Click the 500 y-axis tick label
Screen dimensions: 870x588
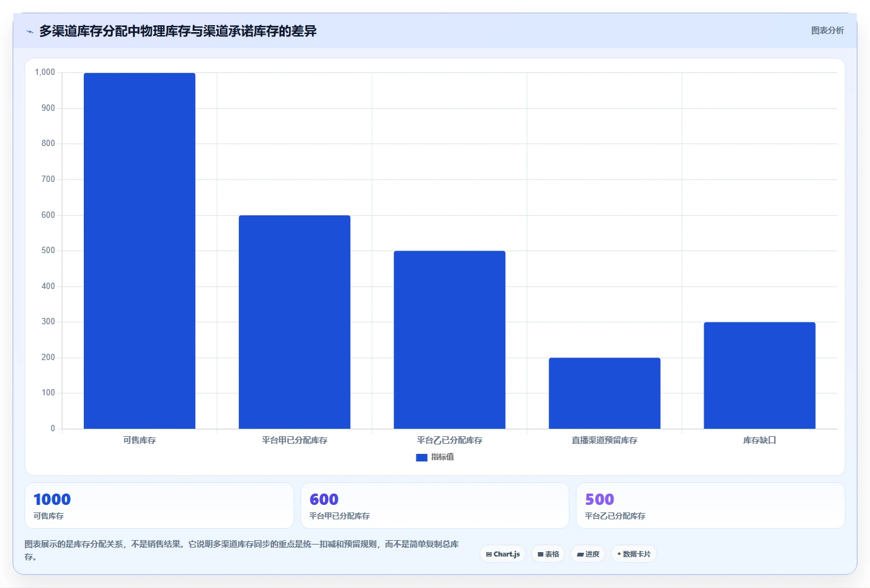click(48, 251)
